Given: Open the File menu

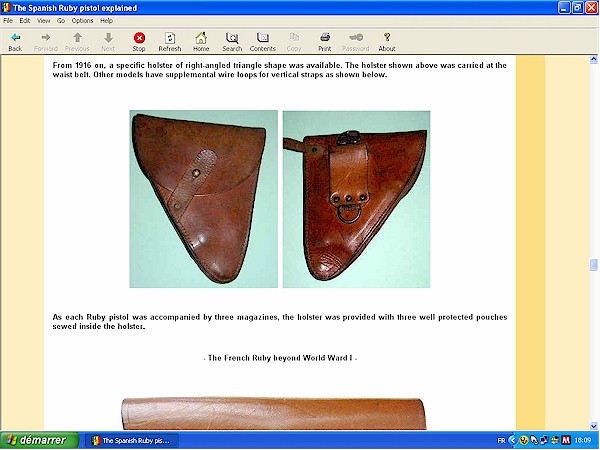Looking at the screenshot, I should point(9,20).
